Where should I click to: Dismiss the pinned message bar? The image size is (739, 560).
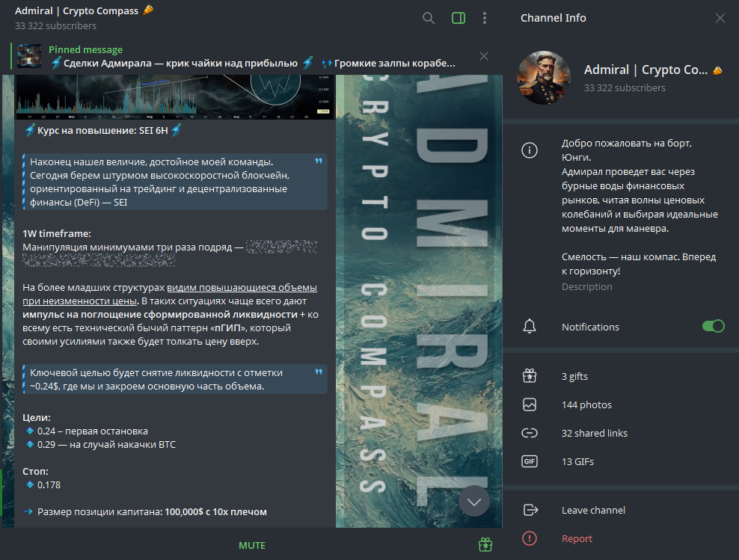483,57
